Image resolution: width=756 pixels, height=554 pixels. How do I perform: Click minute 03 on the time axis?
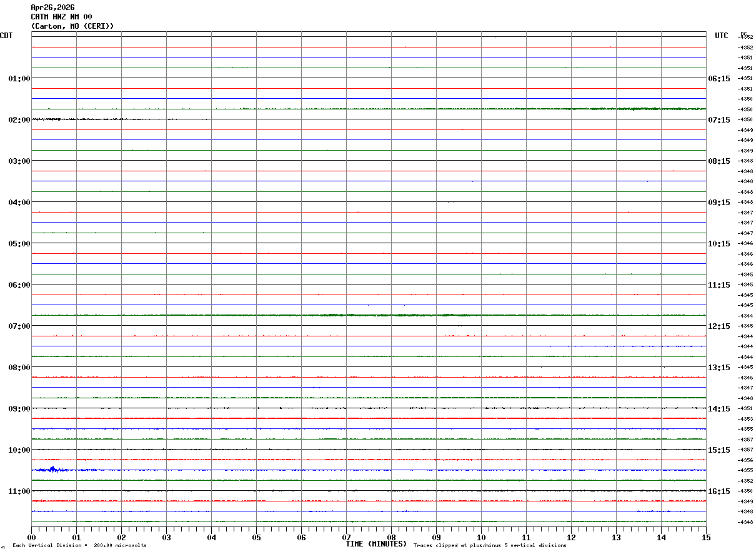pos(166,537)
